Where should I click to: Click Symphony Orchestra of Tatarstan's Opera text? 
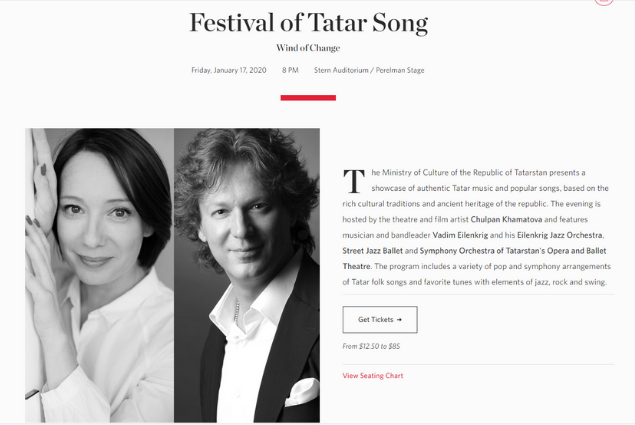click(494, 251)
